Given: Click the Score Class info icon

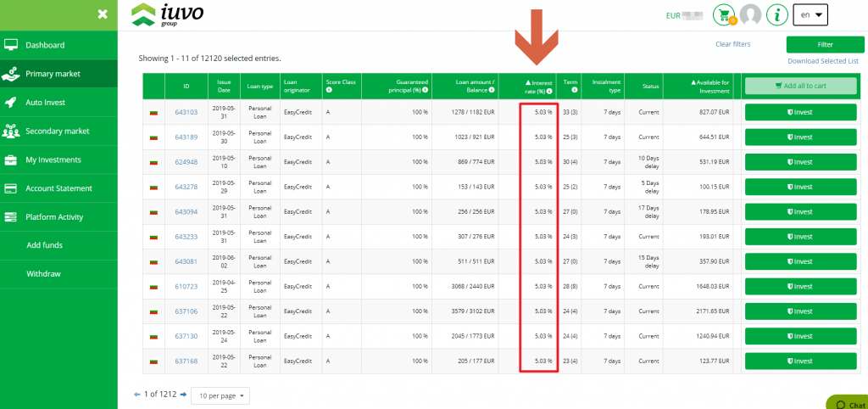Looking at the screenshot, I should 329,90.
